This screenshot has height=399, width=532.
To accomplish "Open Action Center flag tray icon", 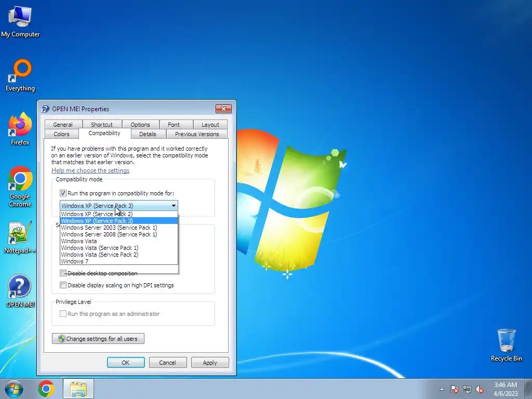I will (455, 389).
